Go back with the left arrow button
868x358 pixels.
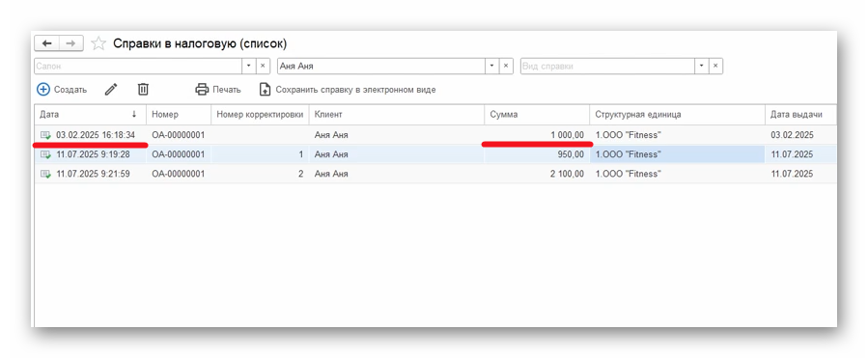point(47,43)
